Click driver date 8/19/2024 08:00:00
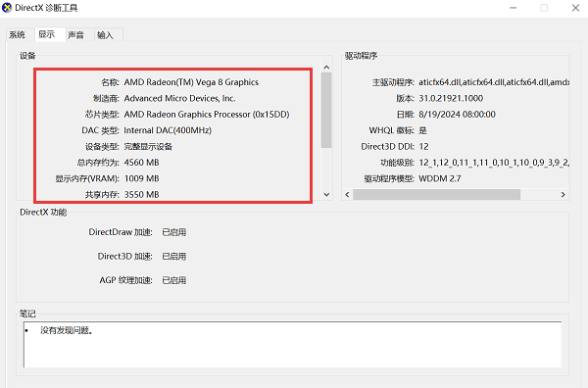 click(x=457, y=115)
